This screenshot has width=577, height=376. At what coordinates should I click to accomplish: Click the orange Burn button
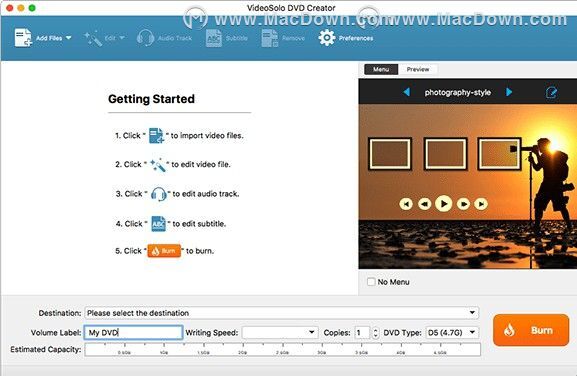click(531, 330)
